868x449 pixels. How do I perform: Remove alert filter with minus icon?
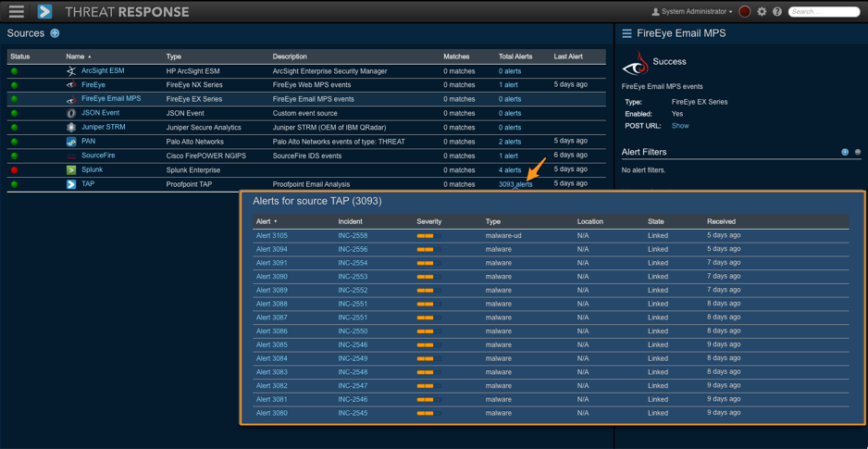coord(858,152)
